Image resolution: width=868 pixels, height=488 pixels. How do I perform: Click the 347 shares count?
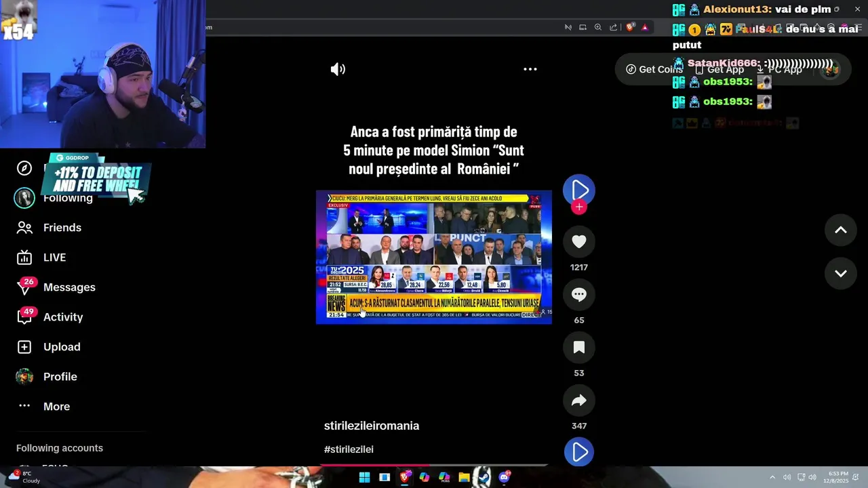579,426
